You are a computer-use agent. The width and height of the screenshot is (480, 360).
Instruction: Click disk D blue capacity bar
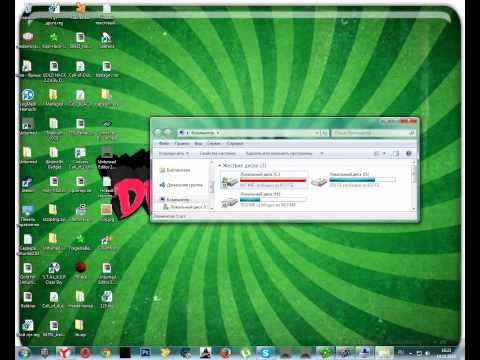[362, 180]
